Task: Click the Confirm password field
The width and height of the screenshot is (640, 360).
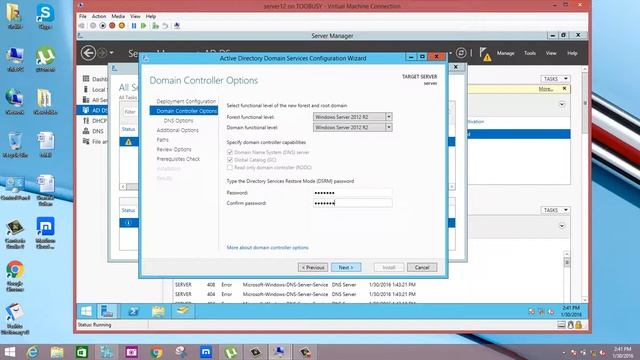Action: coord(353,203)
